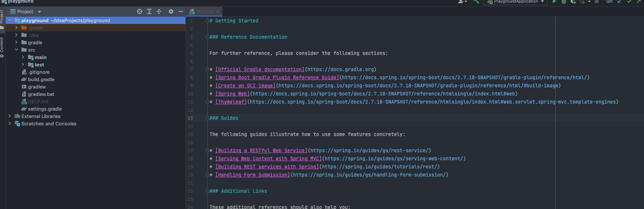The image size is (644, 209).
Task: Click the Select Opened File locate icon
Action: (x=140, y=11)
